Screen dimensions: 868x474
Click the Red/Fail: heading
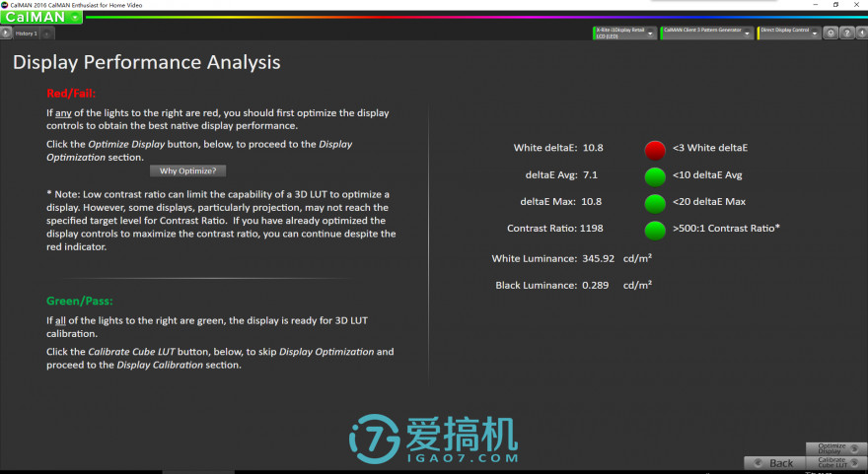click(x=71, y=93)
